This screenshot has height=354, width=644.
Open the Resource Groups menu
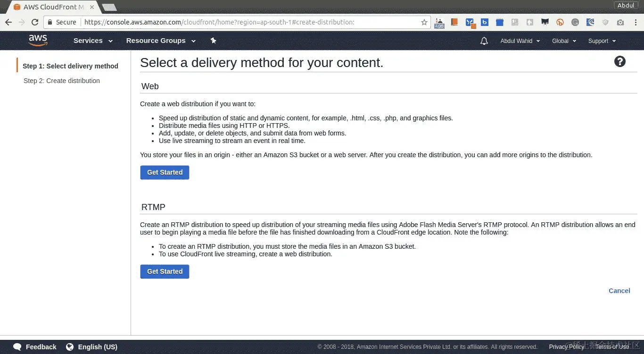(161, 41)
